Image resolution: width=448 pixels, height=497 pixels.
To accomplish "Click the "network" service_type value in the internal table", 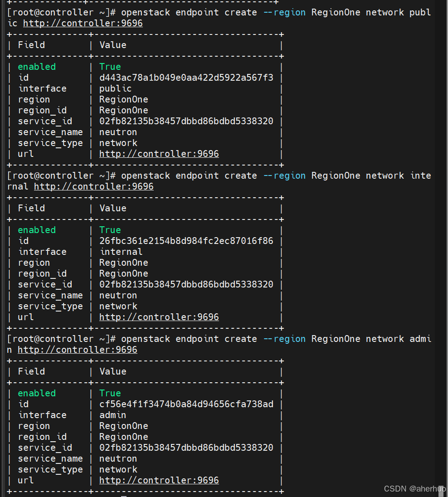I will (x=118, y=306).
